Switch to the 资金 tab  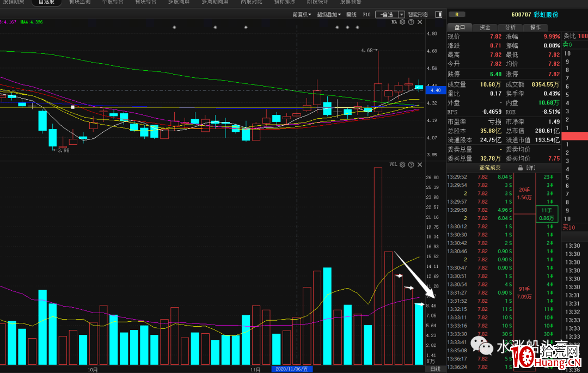point(485,27)
